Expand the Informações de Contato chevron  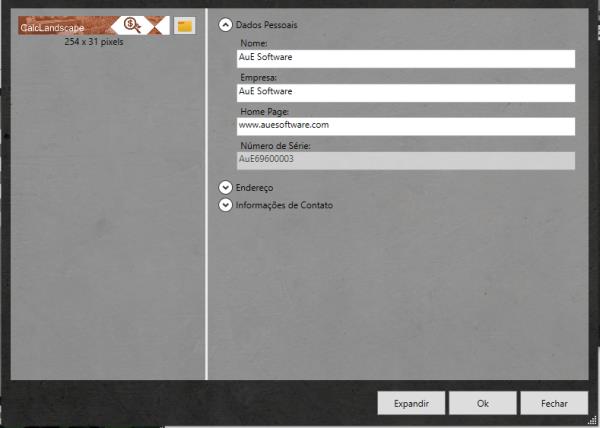point(225,205)
